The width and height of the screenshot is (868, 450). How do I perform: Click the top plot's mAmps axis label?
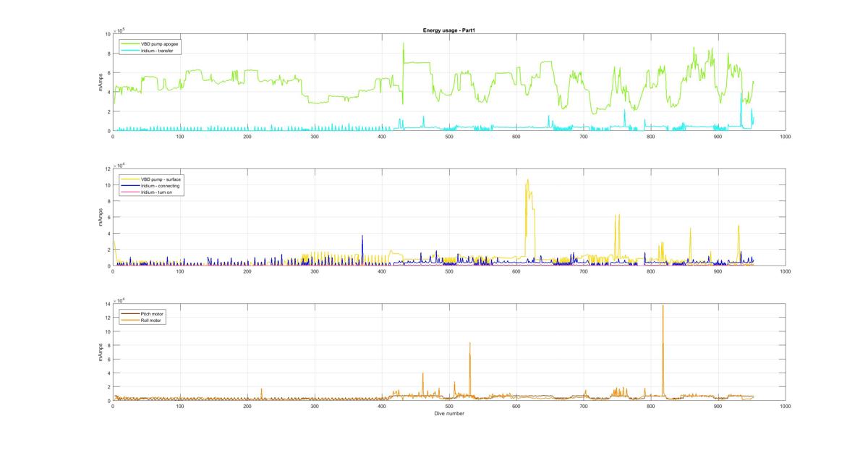[x=101, y=82]
